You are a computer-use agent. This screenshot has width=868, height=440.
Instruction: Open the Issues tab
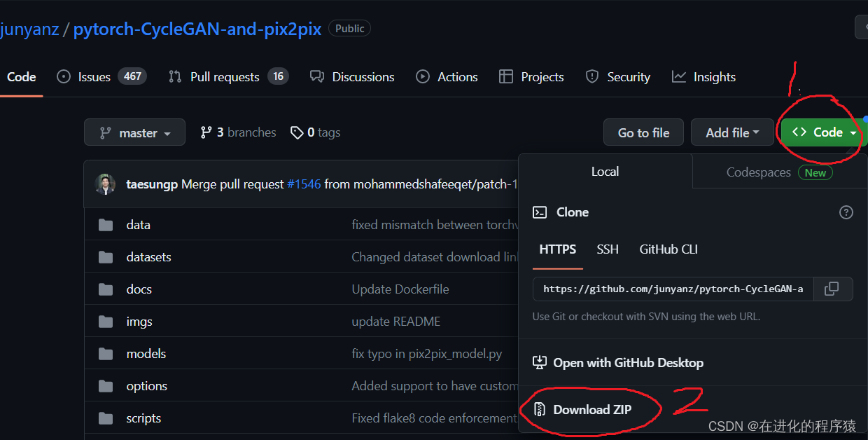[101, 77]
